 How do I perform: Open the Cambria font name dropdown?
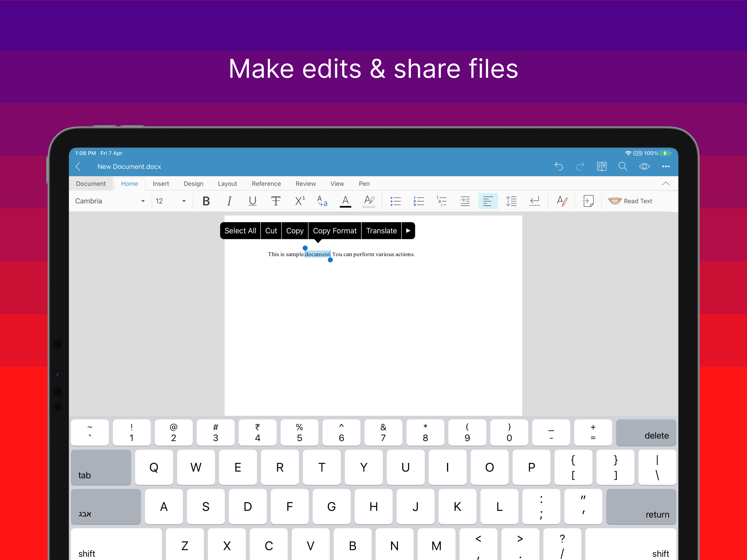[110, 201]
